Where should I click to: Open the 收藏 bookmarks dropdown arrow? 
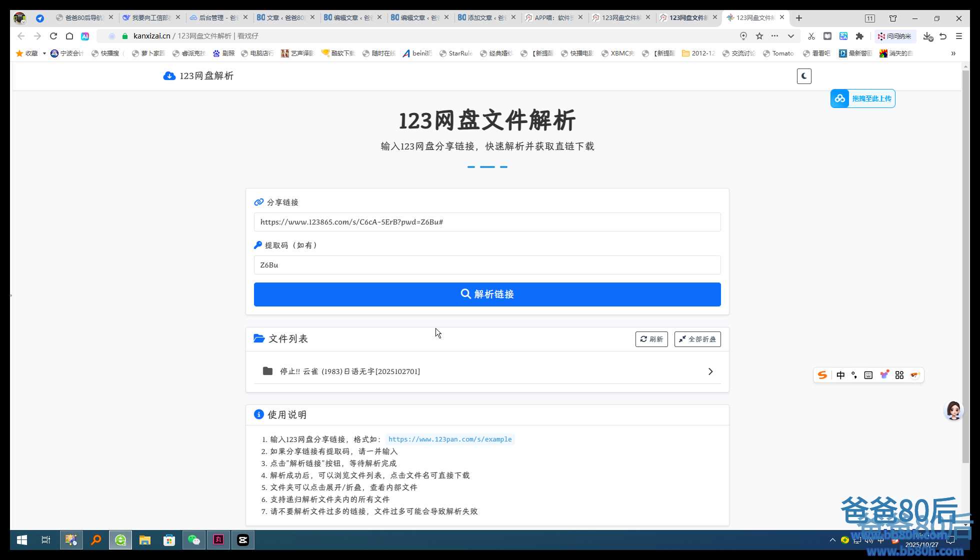[x=44, y=53]
